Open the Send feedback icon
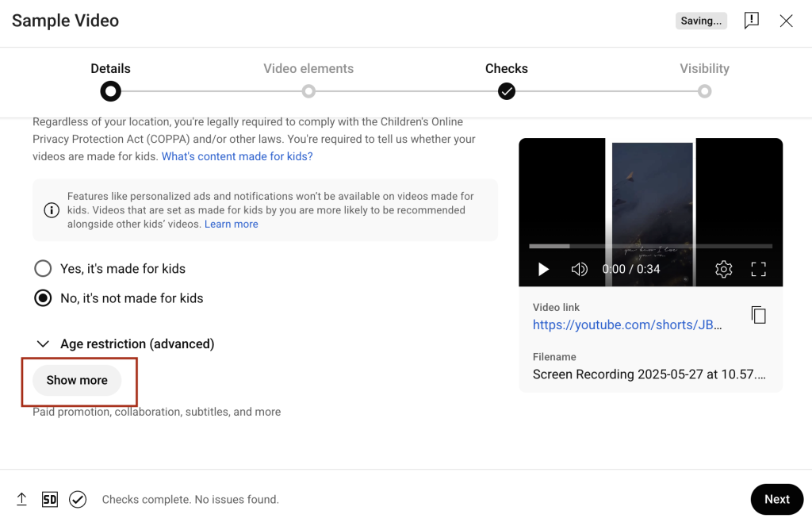This screenshot has width=812, height=522. [x=751, y=21]
